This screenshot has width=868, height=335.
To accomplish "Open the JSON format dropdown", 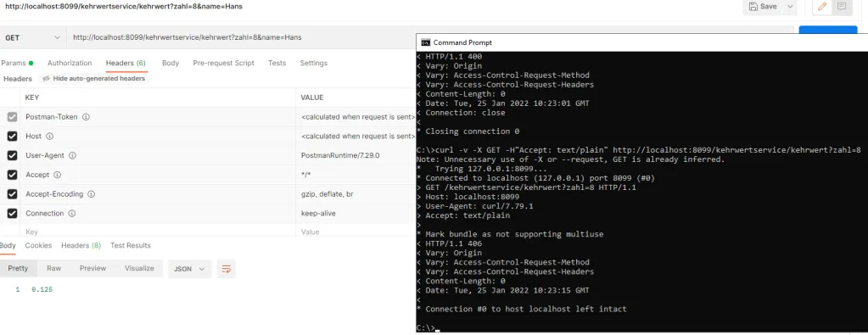I will pyautogui.click(x=190, y=269).
